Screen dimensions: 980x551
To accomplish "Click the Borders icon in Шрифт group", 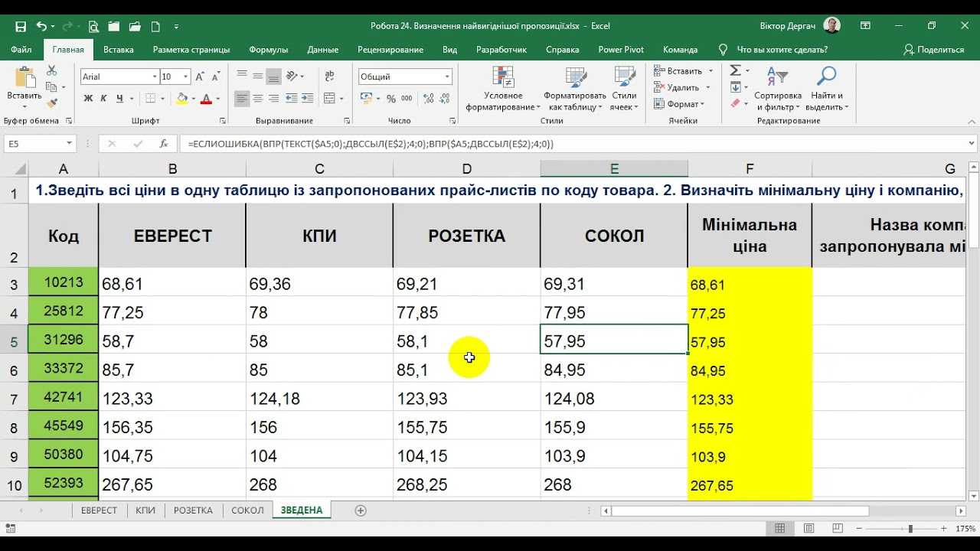I will tap(150, 99).
